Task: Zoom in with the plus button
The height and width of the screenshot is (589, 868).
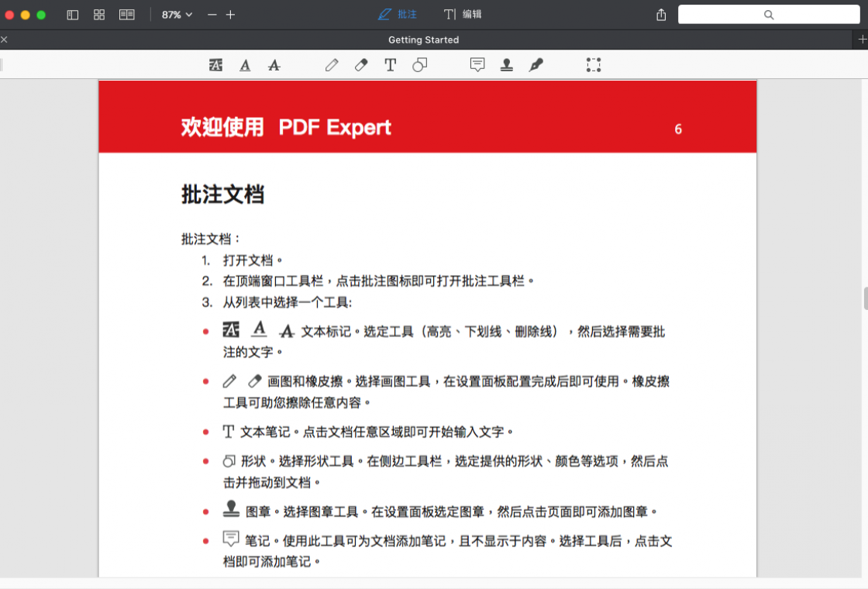Action: tap(231, 15)
